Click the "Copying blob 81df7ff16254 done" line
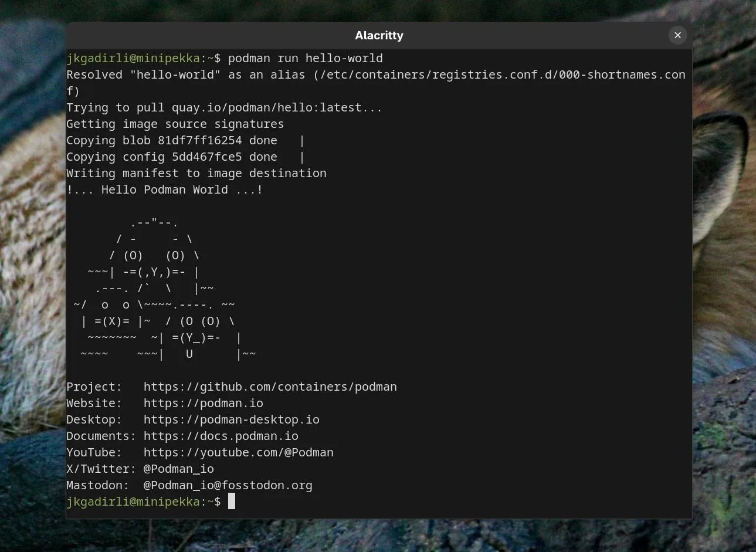Image resolution: width=756 pixels, height=552 pixels. click(x=171, y=140)
